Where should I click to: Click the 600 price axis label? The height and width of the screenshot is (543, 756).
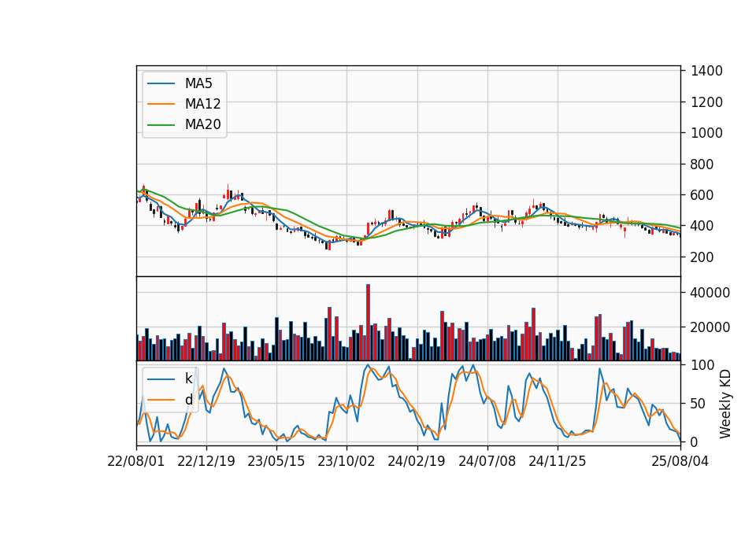[702, 195]
